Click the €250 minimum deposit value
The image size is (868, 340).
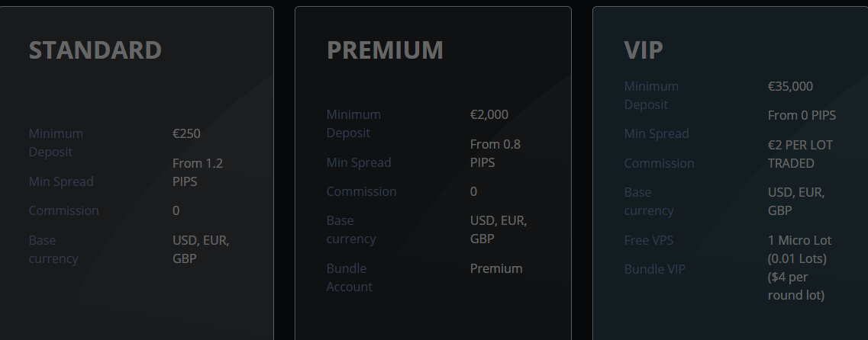(x=186, y=133)
